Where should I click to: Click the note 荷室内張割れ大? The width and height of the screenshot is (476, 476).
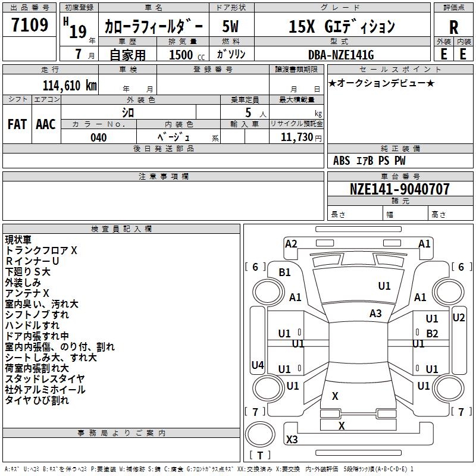point(37,368)
